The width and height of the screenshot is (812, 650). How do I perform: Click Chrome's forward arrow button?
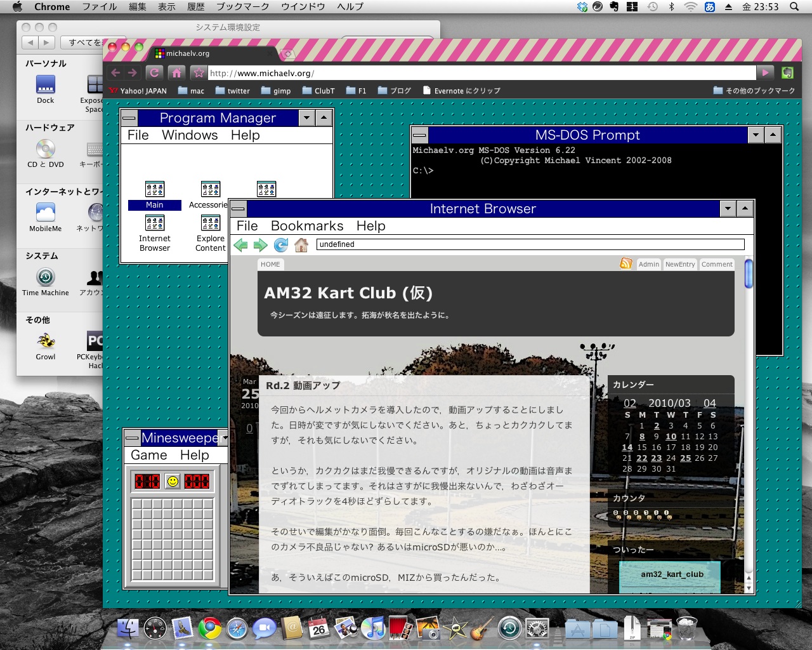pos(132,72)
